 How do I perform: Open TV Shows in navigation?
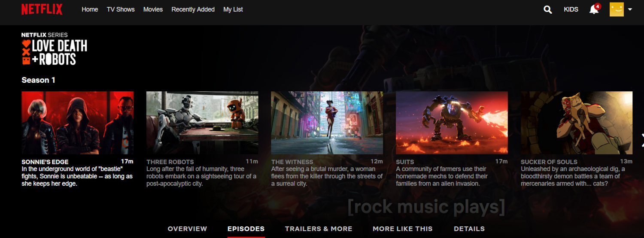121,9
